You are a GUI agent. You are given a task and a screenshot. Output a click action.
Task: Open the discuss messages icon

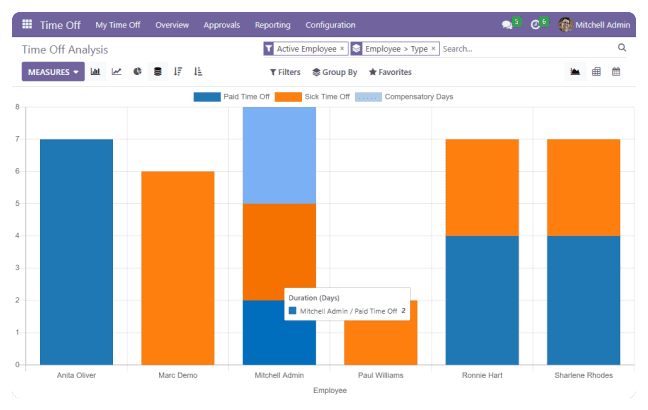click(x=508, y=24)
